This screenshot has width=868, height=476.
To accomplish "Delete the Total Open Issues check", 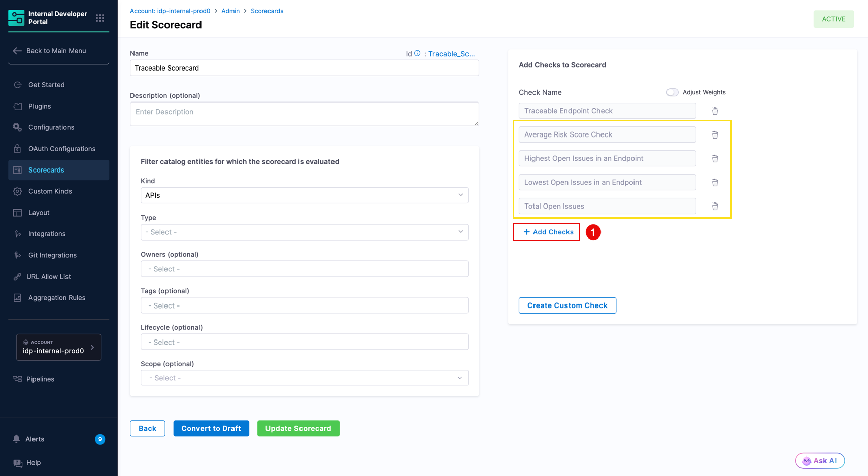I will (715, 206).
